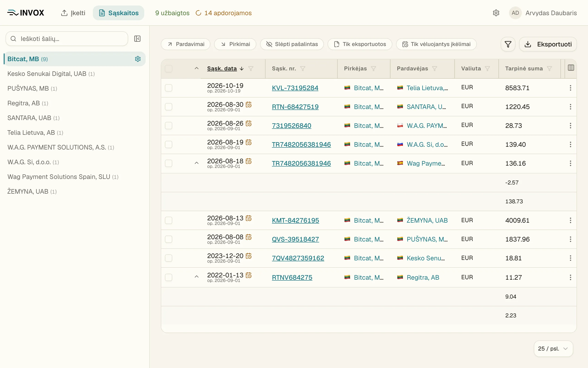Filter by Pardavėjas column funnel
Viewport: 588px width, 368px height.
pos(435,69)
